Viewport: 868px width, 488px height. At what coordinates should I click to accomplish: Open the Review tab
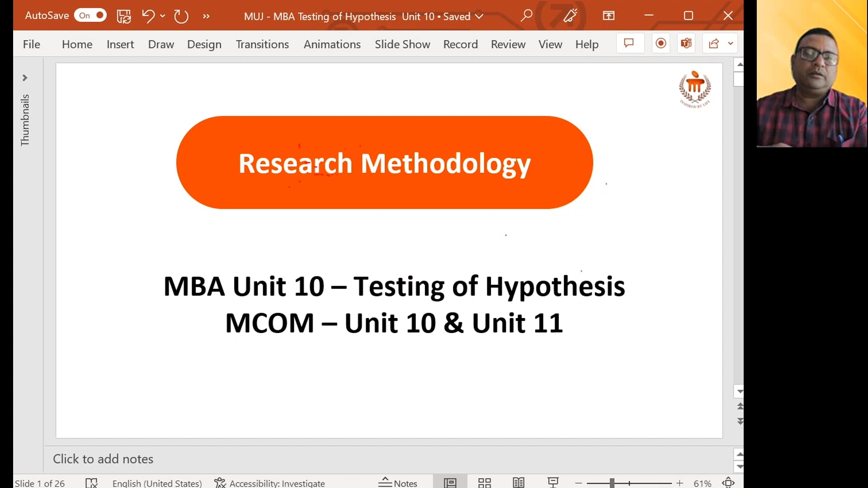(x=508, y=44)
